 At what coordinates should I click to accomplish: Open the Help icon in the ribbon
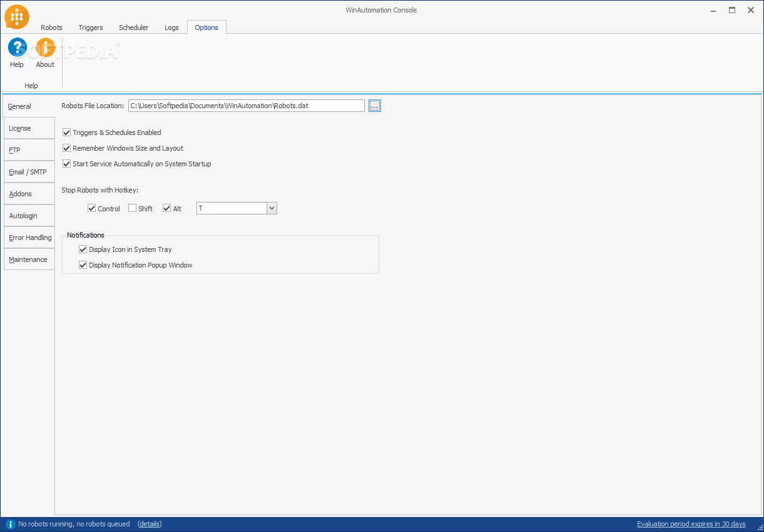(x=17, y=49)
